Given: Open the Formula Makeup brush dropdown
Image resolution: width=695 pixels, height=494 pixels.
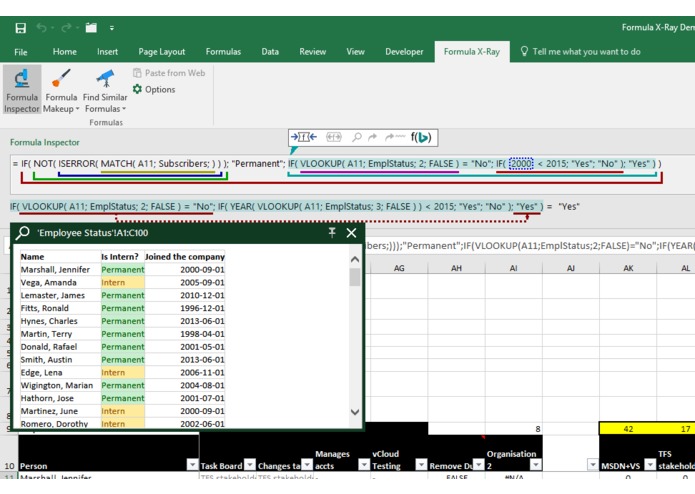Looking at the screenshot, I should click(61, 90).
